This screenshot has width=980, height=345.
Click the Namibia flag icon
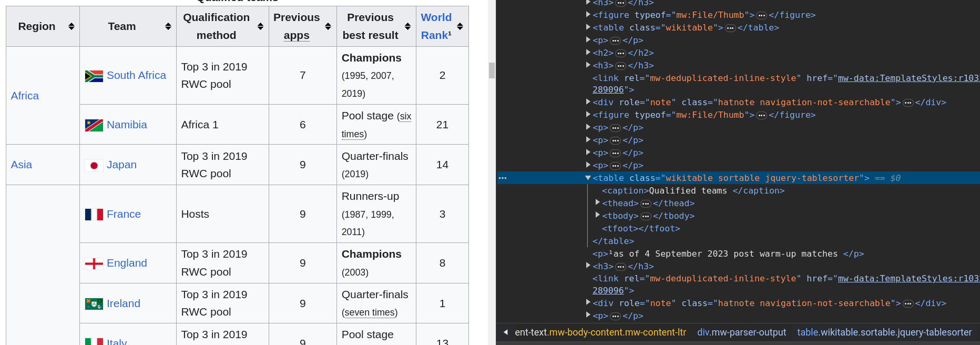[94, 125]
